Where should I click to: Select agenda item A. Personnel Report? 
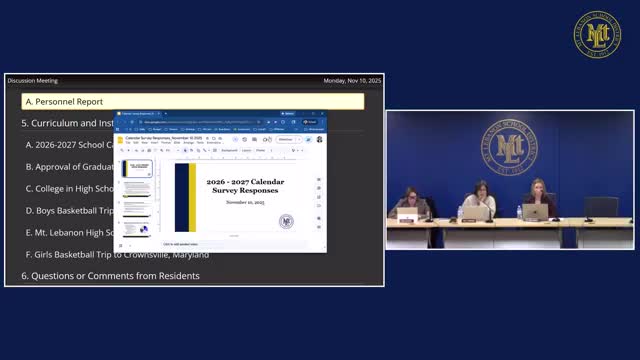[x=193, y=102]
